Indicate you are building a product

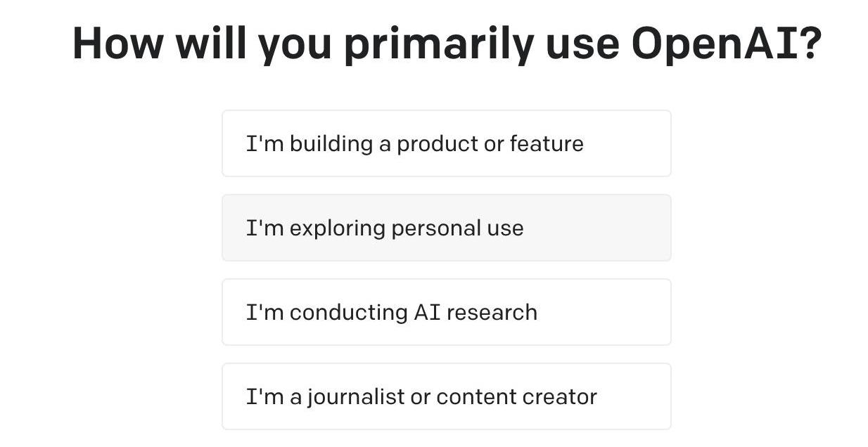click(446, 143)
